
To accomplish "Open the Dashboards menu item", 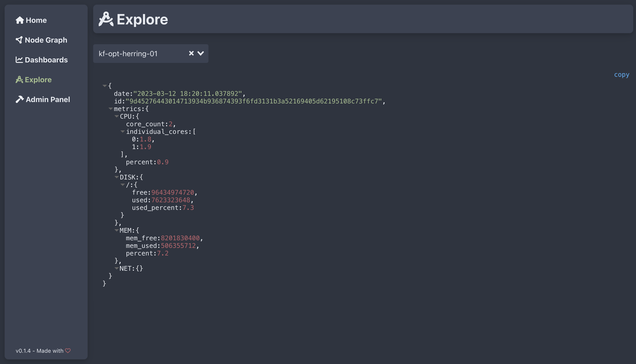I will 46,60.
